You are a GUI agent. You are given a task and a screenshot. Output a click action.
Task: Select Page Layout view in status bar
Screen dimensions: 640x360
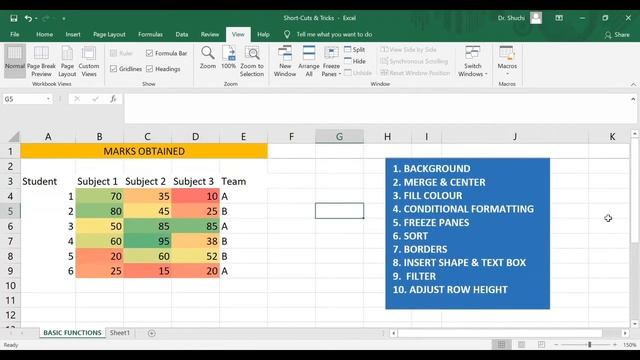click(x=521, y=345)
